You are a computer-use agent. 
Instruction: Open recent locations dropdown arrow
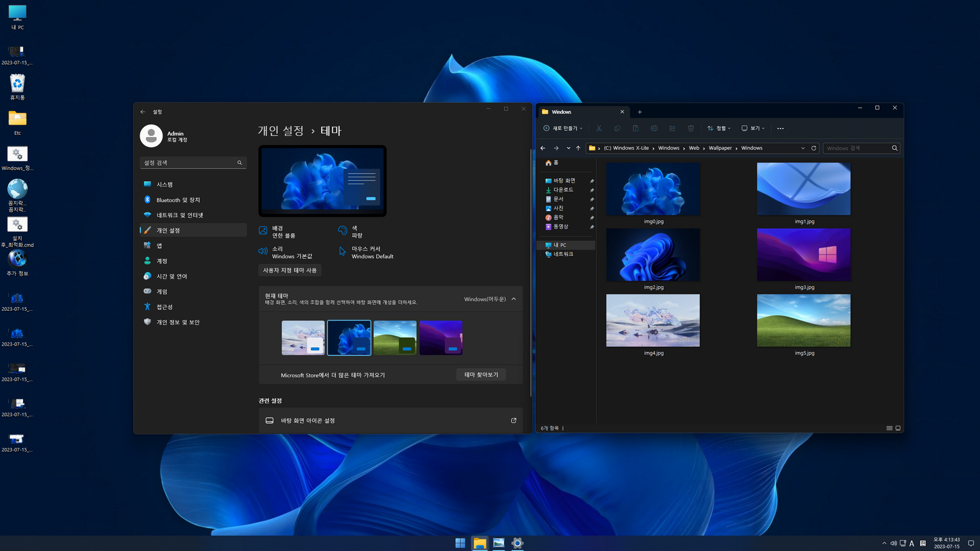568,148
